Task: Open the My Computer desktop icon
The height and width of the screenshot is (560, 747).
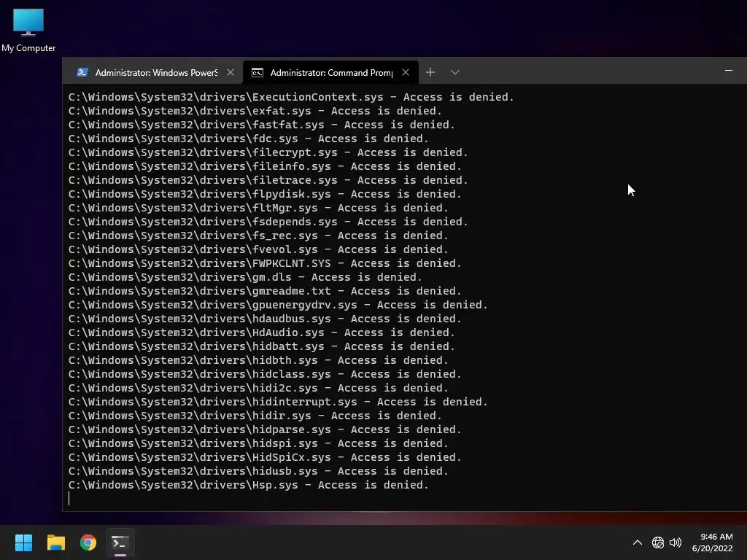Action: pos(28,31)
